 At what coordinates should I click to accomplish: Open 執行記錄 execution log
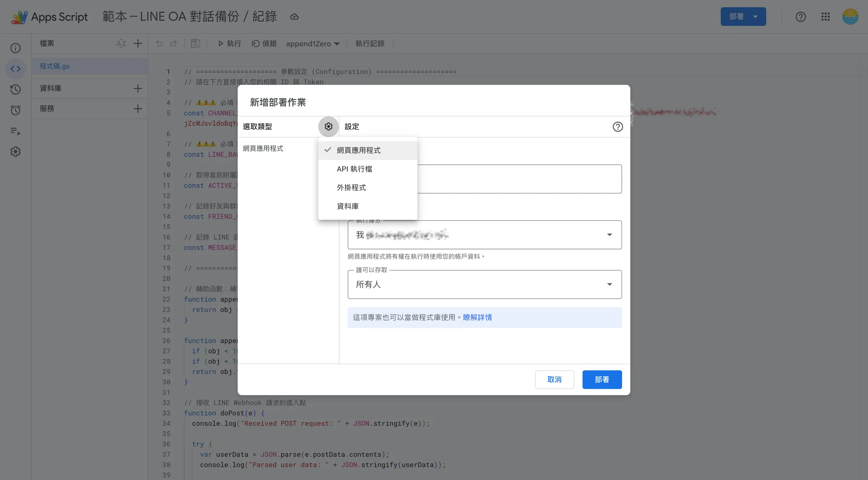coord(370,44)
